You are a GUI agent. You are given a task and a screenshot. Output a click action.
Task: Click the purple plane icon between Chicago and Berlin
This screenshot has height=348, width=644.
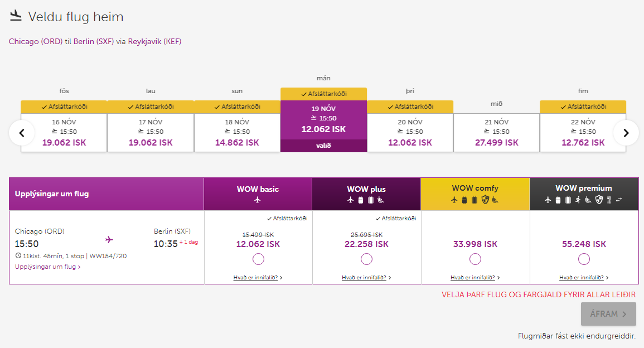[109, 239]
